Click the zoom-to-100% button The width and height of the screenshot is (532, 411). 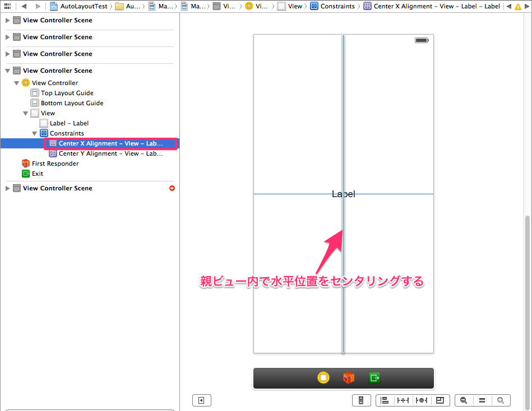(482, 400)
